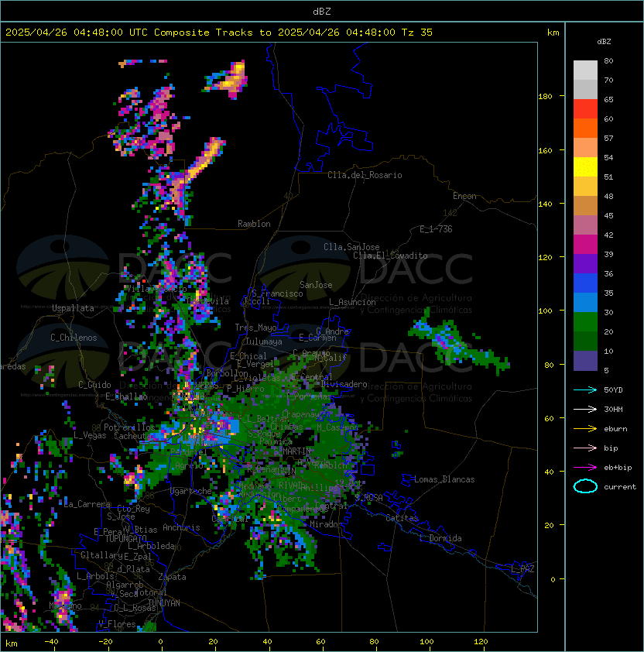Click the V_Flores map label
This screenshot has width=644, height=652.
(x=117, y=624)
